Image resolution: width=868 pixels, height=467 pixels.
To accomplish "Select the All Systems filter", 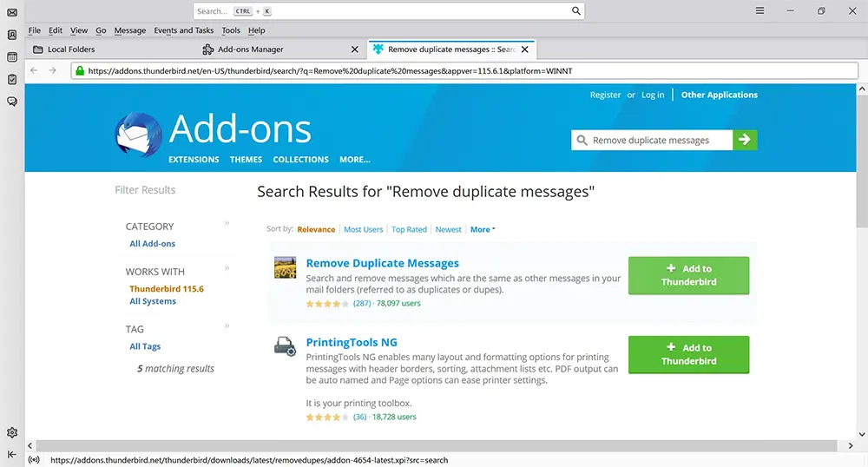I will pos(153,301).
